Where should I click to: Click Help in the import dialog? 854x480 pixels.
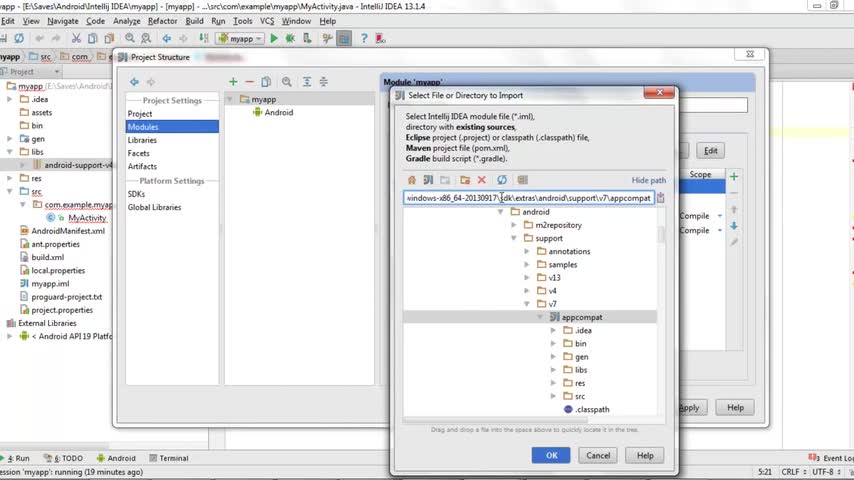tap(645, 455)
